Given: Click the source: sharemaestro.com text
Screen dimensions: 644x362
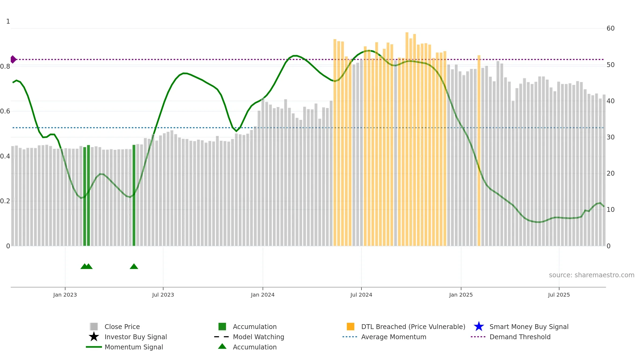Looking at the screenshot, I should (592, 275).
